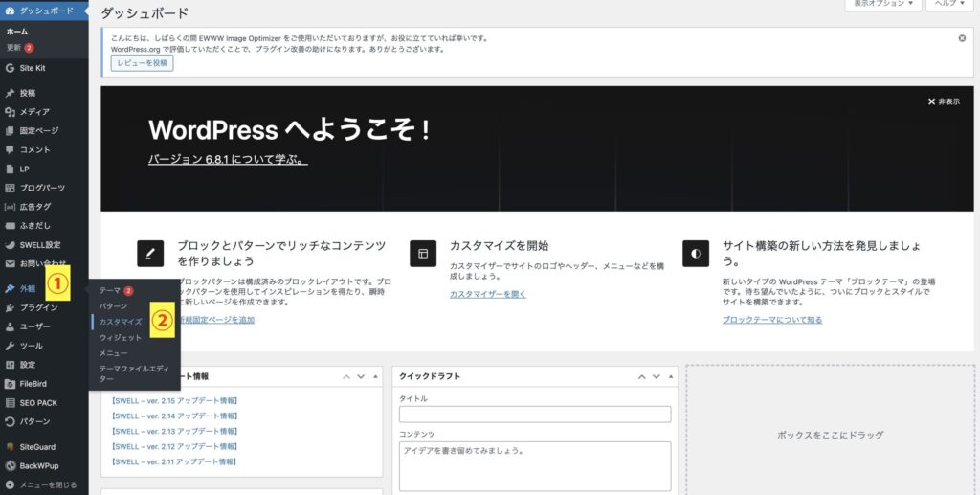
Task: Click the クイックドラフト タイトル input field
Action: (535, 414)
